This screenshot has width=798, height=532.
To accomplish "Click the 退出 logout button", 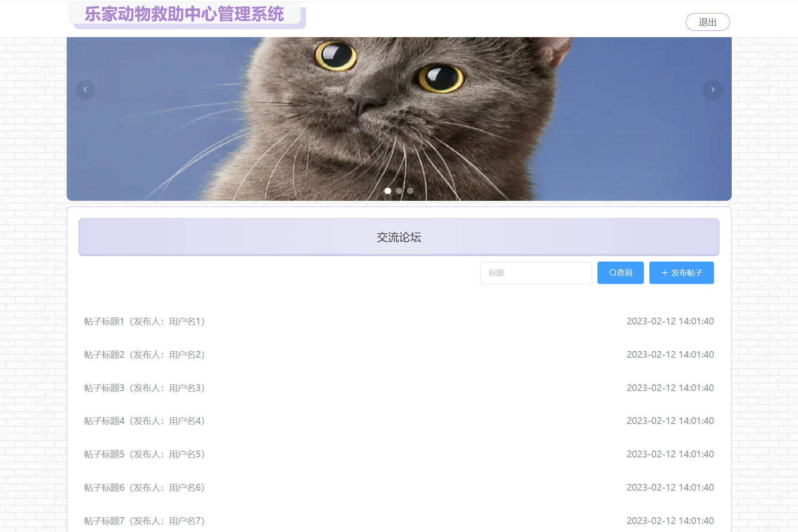I will pyautogui.click(x=708, y=22).
